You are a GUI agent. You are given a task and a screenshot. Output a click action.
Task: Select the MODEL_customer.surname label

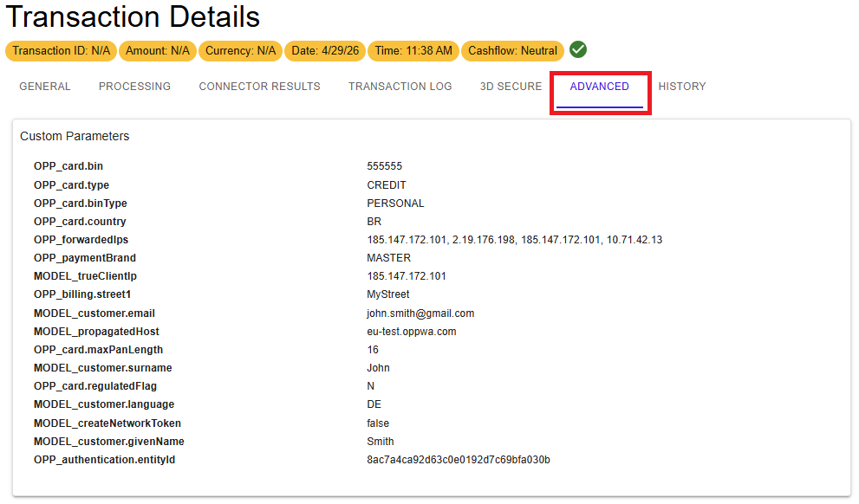(103, 368)
